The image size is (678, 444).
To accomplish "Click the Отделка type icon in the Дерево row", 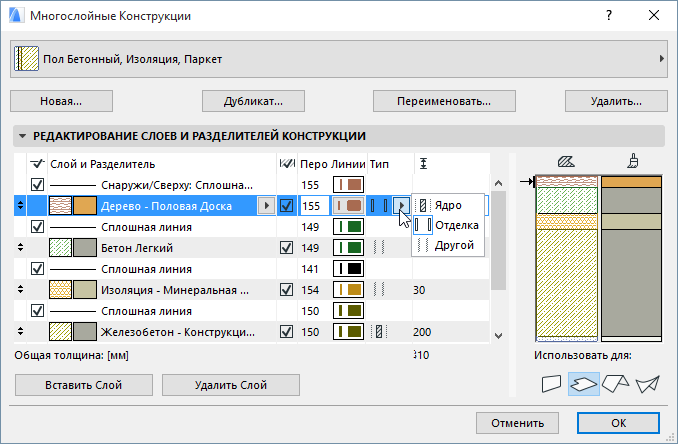I will (x=379, y=206).
